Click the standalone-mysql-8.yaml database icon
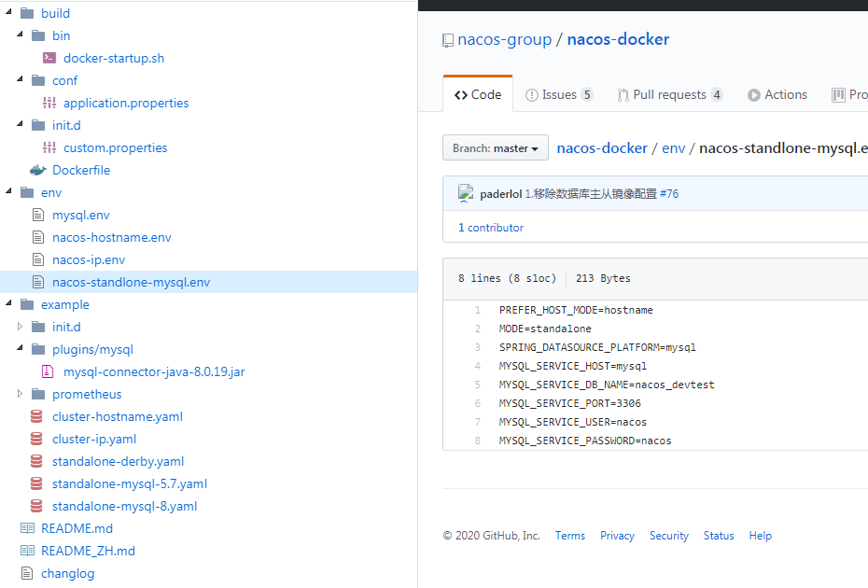868x588 pixels. tap(36, 506)
